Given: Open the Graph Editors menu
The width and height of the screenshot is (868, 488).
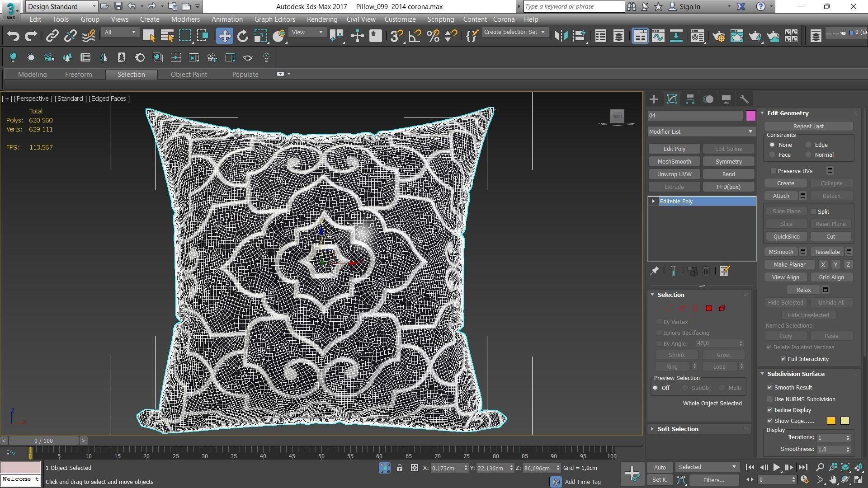Looking at the screenshot, I should pos(274,19).
